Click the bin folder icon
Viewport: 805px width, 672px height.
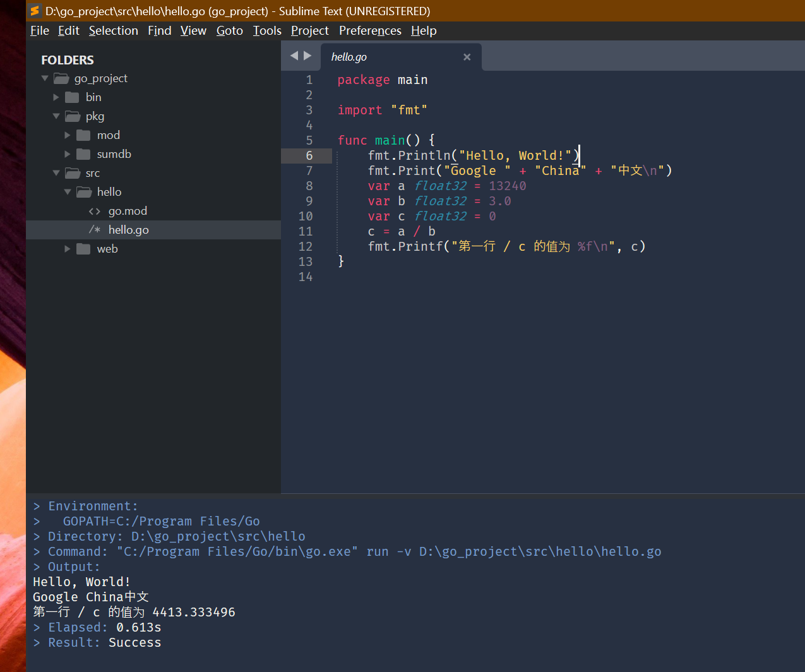pos(73,97)
